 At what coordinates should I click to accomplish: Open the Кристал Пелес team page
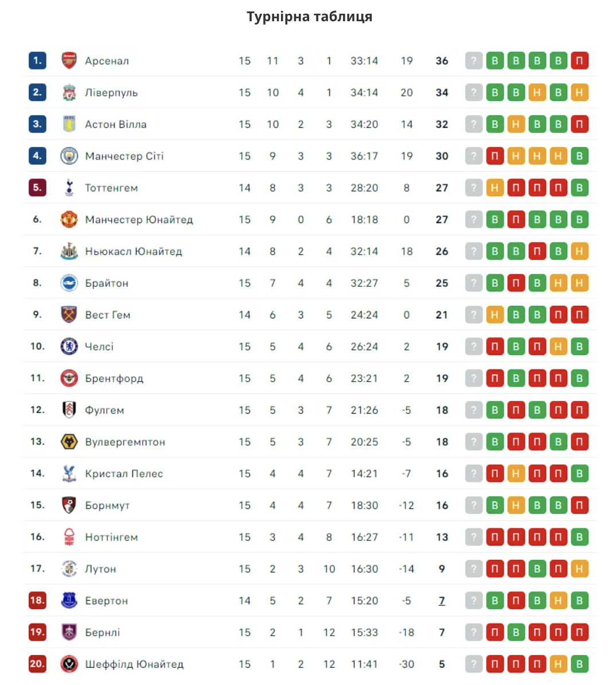(124, 474)
